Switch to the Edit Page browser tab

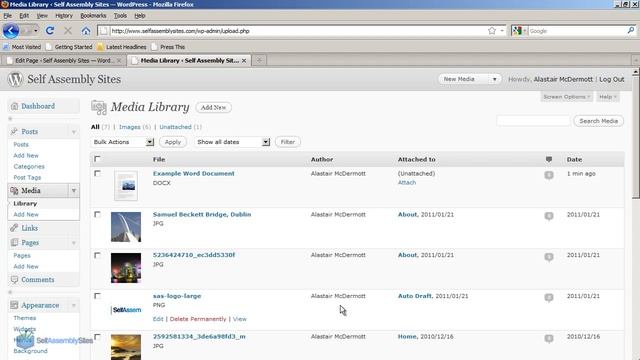click(63, 60)
